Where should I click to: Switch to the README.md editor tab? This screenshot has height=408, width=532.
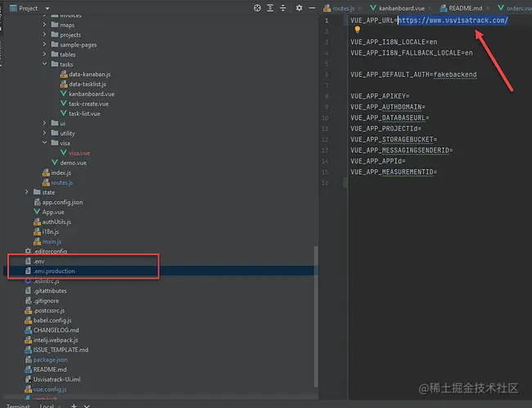(x=465, y=8)
